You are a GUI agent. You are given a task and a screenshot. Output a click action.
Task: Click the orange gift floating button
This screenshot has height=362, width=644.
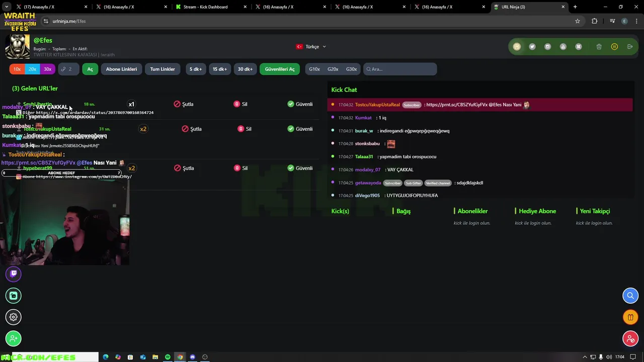point(630,317)
